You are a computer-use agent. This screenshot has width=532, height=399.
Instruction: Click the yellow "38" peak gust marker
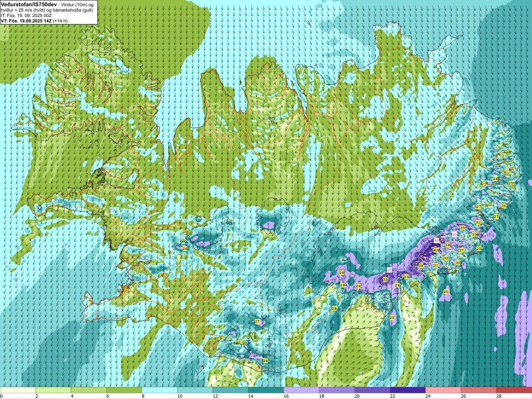coord(421,266)
